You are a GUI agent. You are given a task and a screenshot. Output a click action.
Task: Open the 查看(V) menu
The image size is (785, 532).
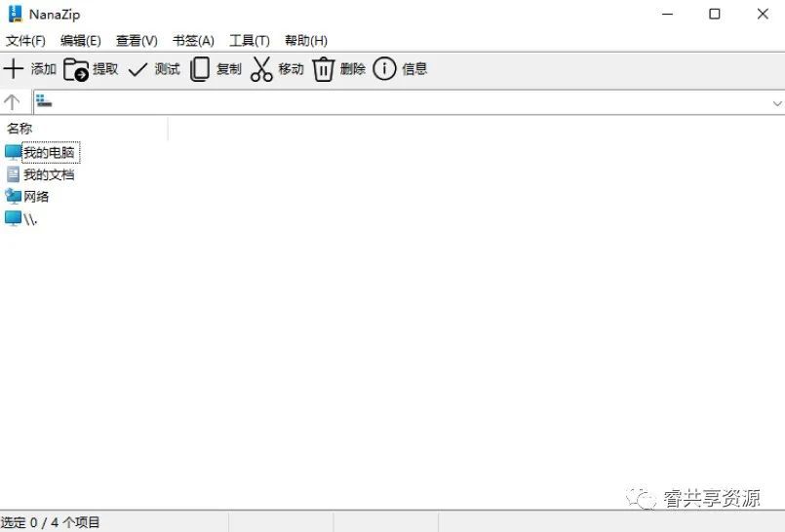click(x=137, y=41)
